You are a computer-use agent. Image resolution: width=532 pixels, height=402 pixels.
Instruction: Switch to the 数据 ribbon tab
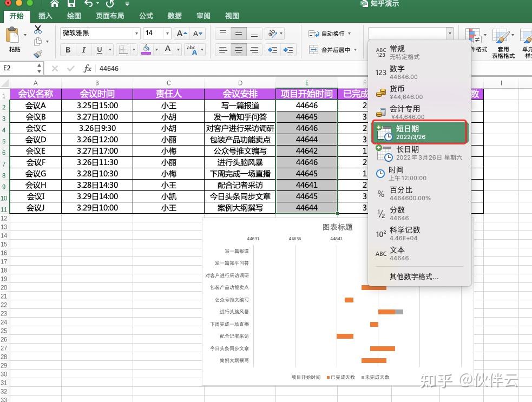174,16
